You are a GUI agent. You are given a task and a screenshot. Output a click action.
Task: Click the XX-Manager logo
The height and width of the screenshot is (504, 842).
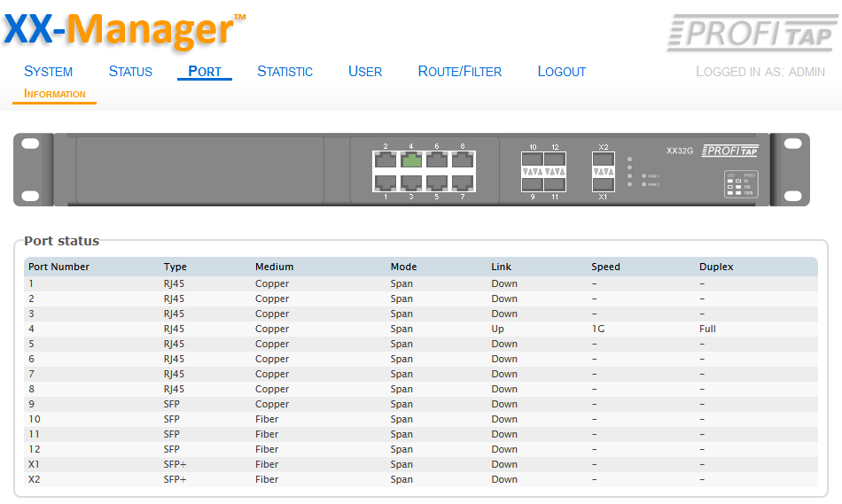[124, 29]
